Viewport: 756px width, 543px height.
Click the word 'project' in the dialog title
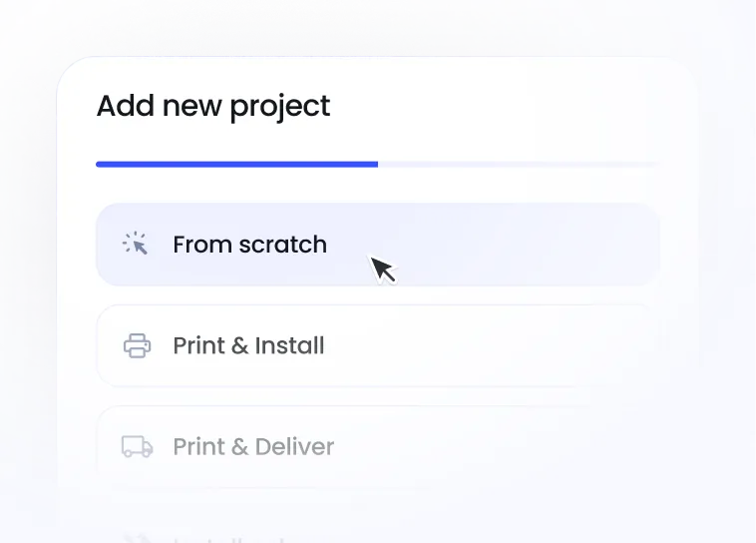coord(280,107)
